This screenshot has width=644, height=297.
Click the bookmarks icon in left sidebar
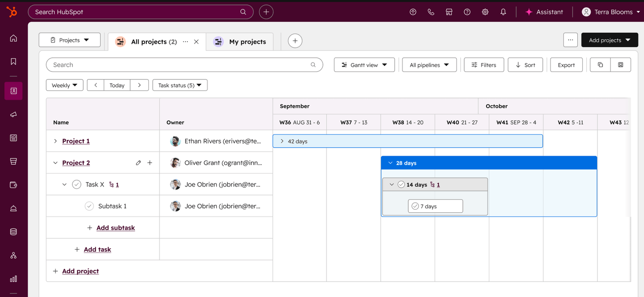13,61
